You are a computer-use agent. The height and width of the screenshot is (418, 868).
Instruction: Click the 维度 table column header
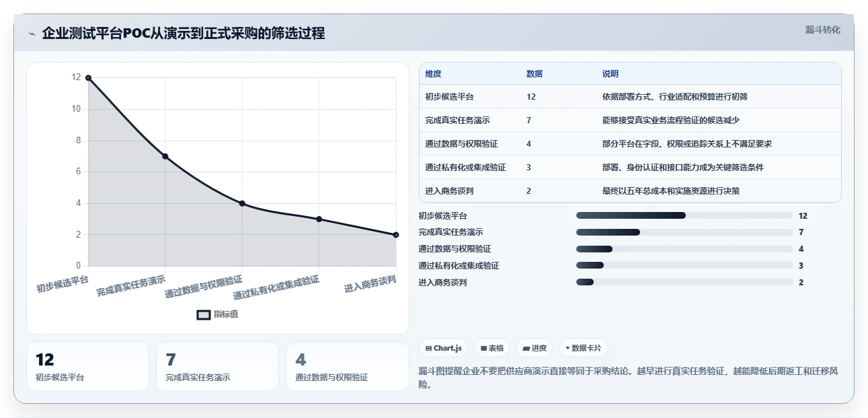pos(434,74)
